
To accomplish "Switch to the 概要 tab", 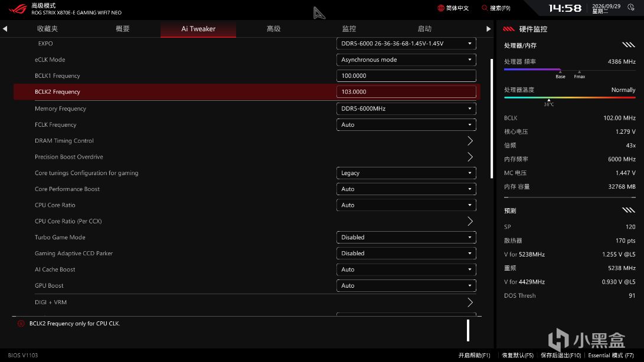I will [122, 29].
